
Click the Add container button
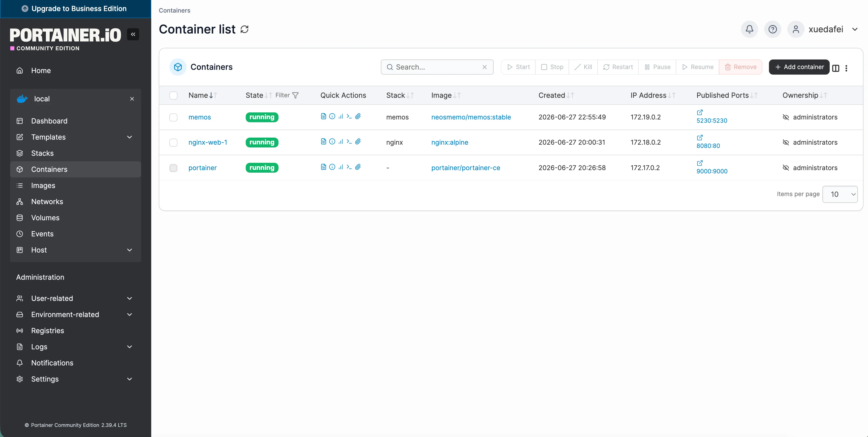799,67
